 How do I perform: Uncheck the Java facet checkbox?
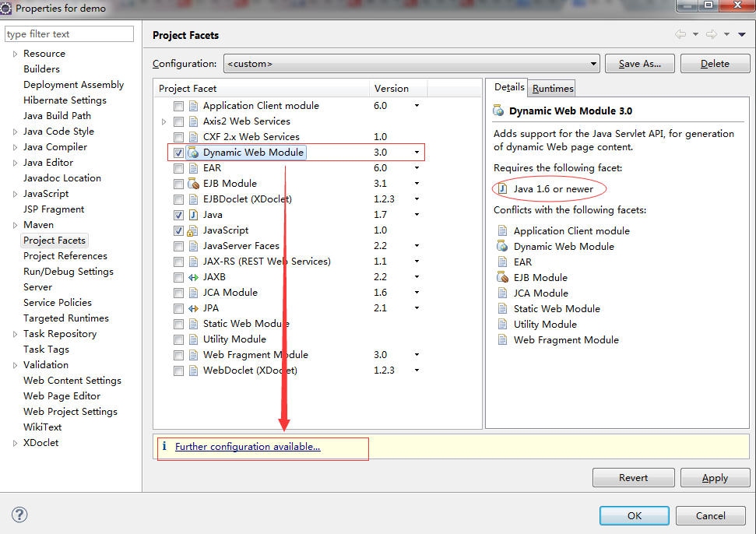(179, 215)
